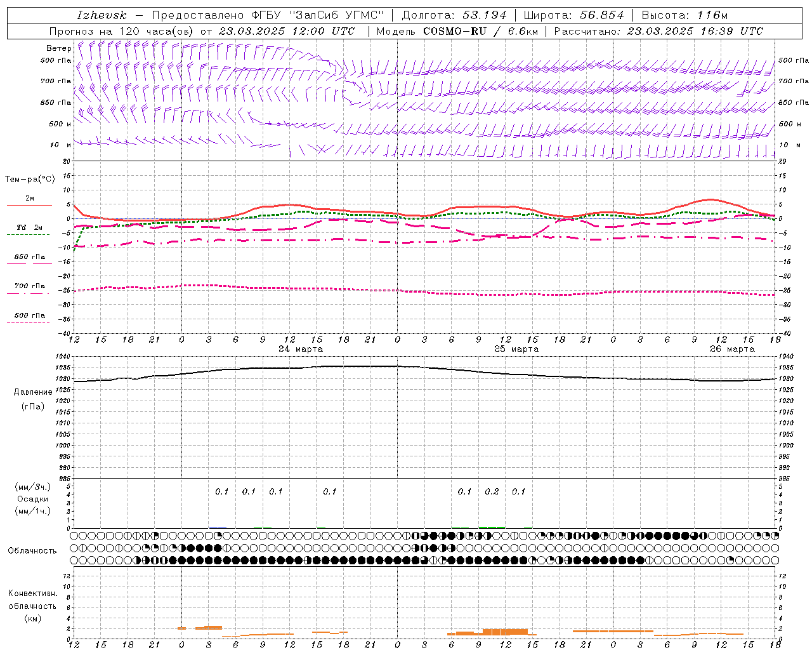Image resolution: width=812 pixels, height=650 pixels.
Task: Click the "700 гПа" temperature legend label
Action: click(30, 286)
